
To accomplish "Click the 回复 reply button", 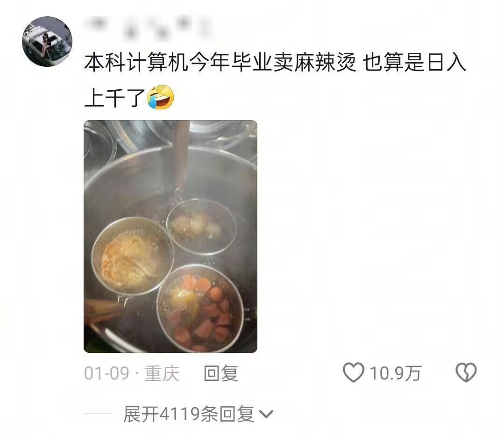I will (x=221, y=373).
